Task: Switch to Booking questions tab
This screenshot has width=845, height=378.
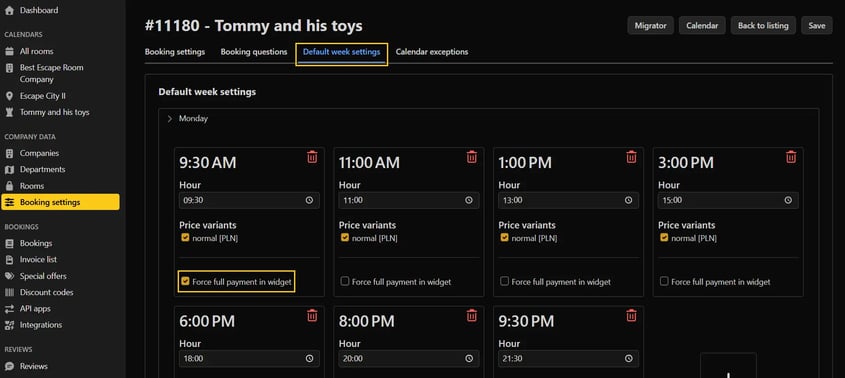Action: tap(254, 52)
